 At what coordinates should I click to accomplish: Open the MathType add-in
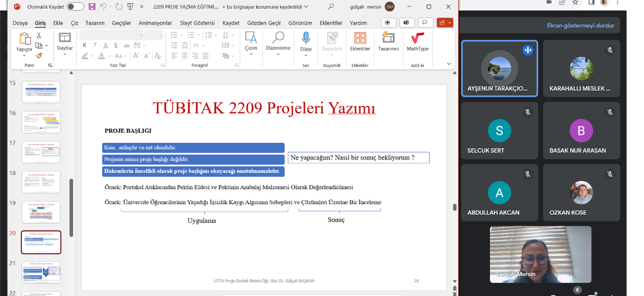pyautogui.click(x=417, y=42)
